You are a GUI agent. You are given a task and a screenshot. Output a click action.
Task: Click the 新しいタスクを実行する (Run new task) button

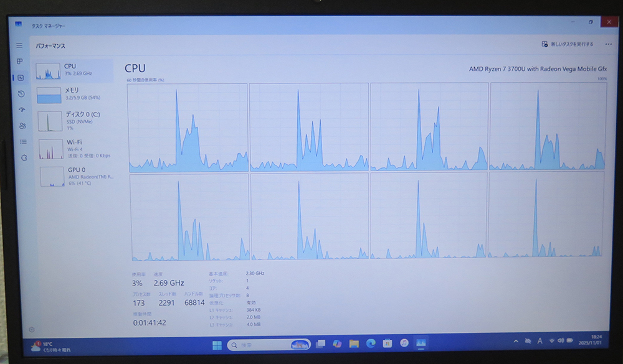coord(568,44)
